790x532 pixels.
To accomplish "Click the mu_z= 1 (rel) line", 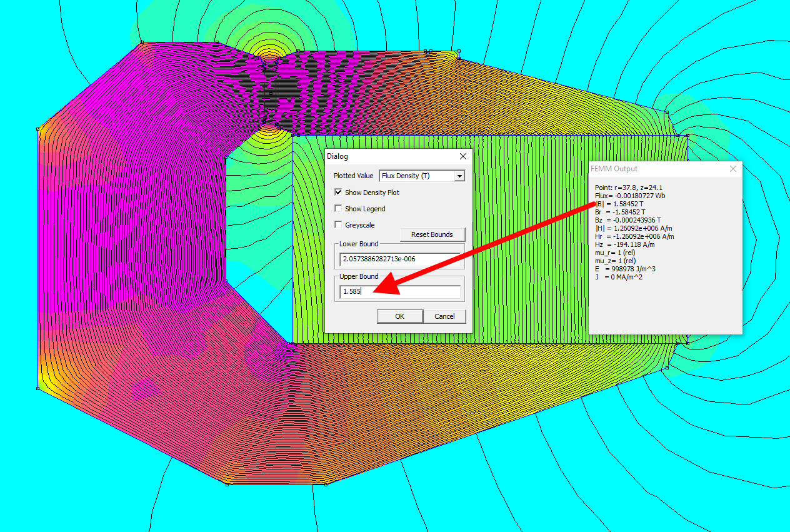I will [x=615, y=261].
